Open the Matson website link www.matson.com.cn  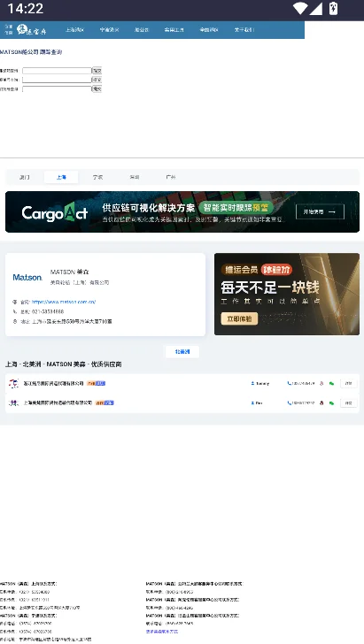point(64,302)
